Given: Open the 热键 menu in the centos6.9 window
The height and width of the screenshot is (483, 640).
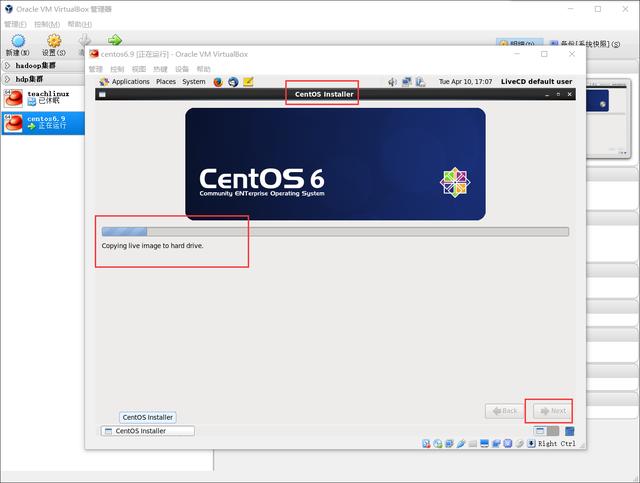Looking at the screenshot, I should tap(160, 69).
